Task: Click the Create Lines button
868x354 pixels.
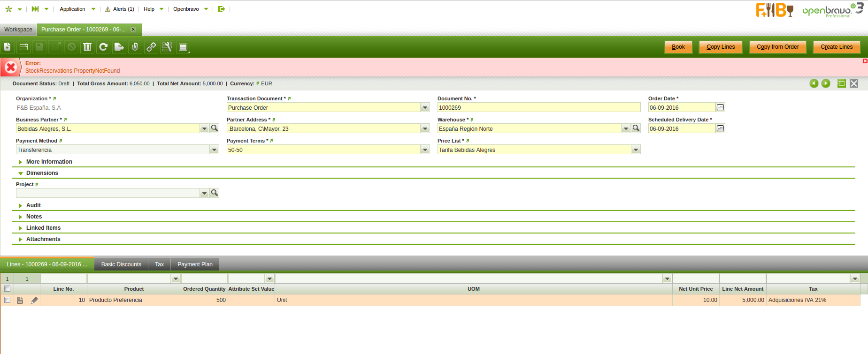Action: [837, 47]
